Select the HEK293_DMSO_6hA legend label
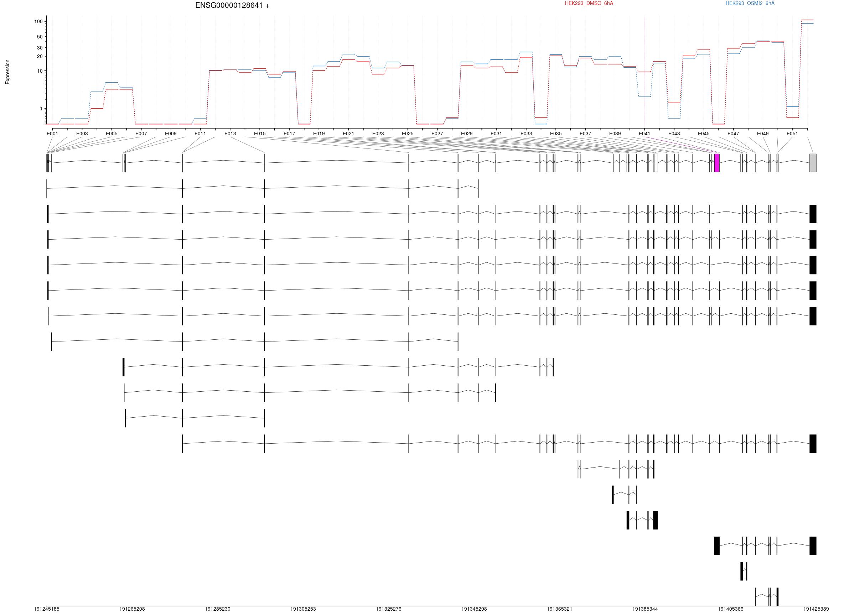Image resolution: width=855 pixels, height=616 pixels. click(x=589, y=4)
